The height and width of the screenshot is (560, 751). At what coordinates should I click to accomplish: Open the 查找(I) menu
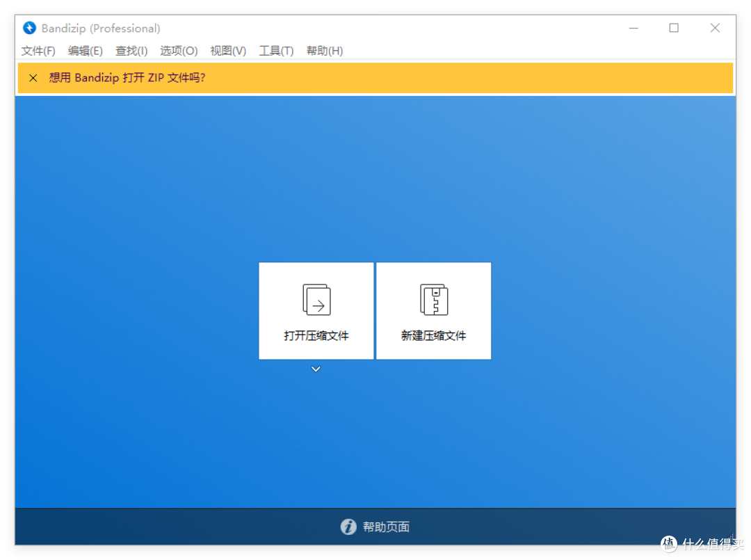[131, 51]
